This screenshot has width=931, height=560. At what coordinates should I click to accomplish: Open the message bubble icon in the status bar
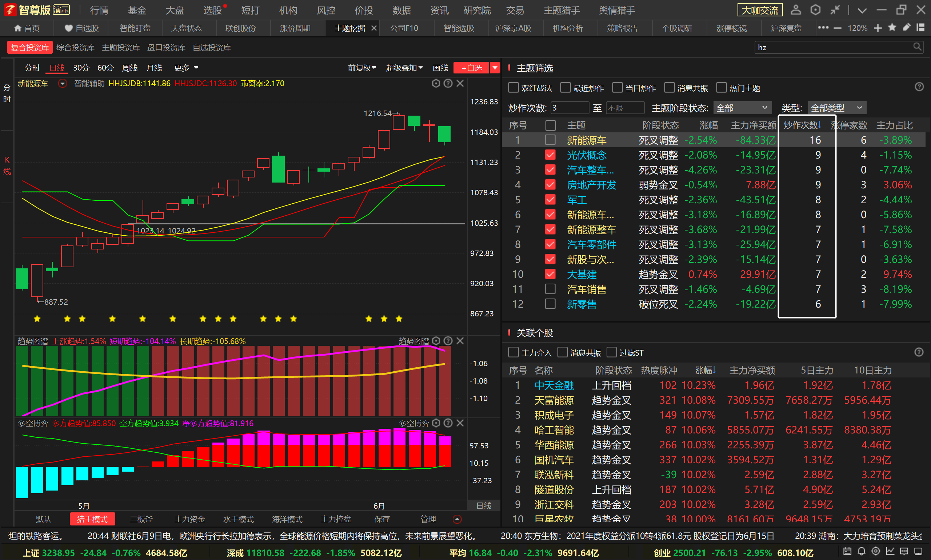pyautogui.click(x=904, y=551)
